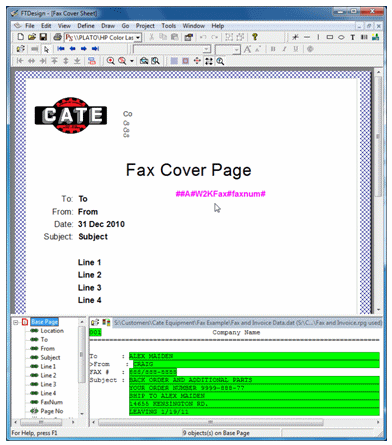This screenshot has width=392, height=445.
Task: Click the Save floppy disk icon
Action: pos(43,37)
